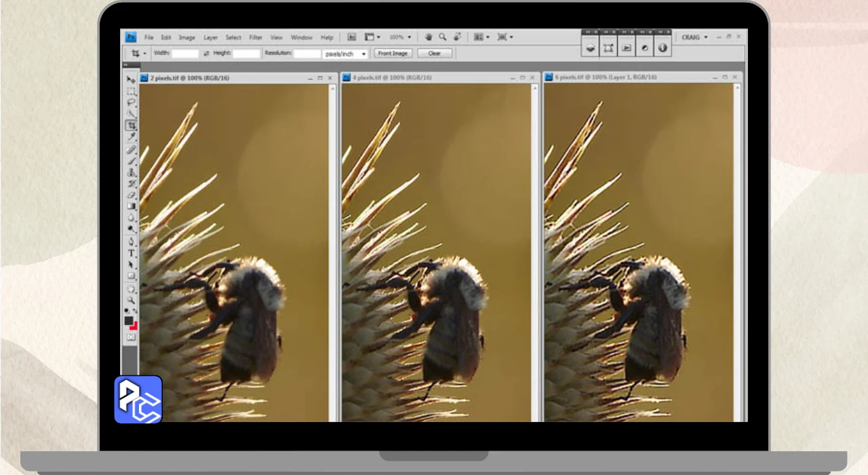Open the CRAIG workspace switcher dropdown
The height and width of the screenshot is (475, 868).
pos(694,37)
